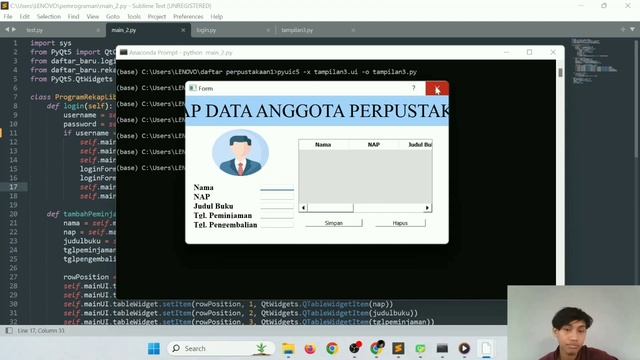Viewport: 640px width, 360px height.
Task: Open the Chrome profile icon with avatar badge
Action: point(376,348)
